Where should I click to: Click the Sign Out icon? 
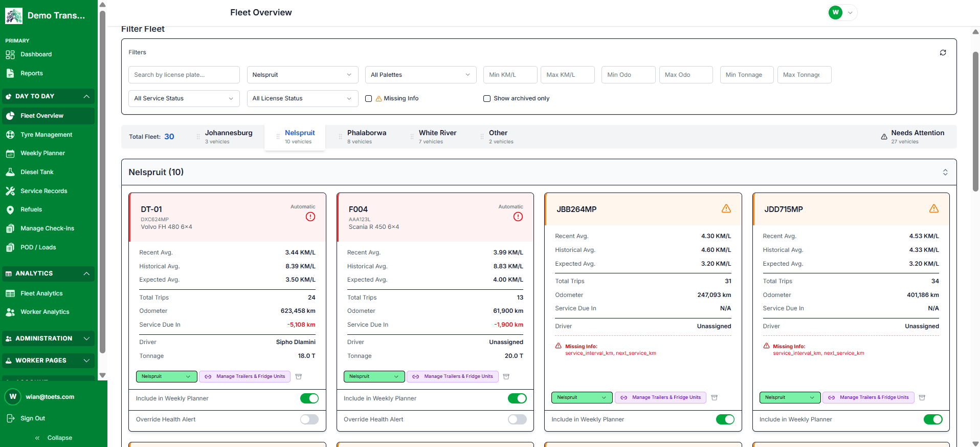10,418
